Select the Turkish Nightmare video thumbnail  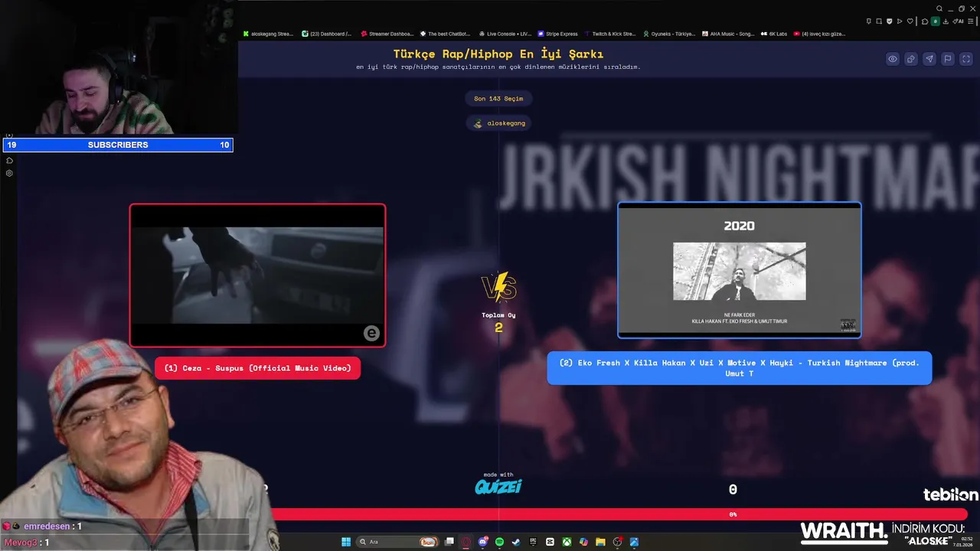(740, 270)
